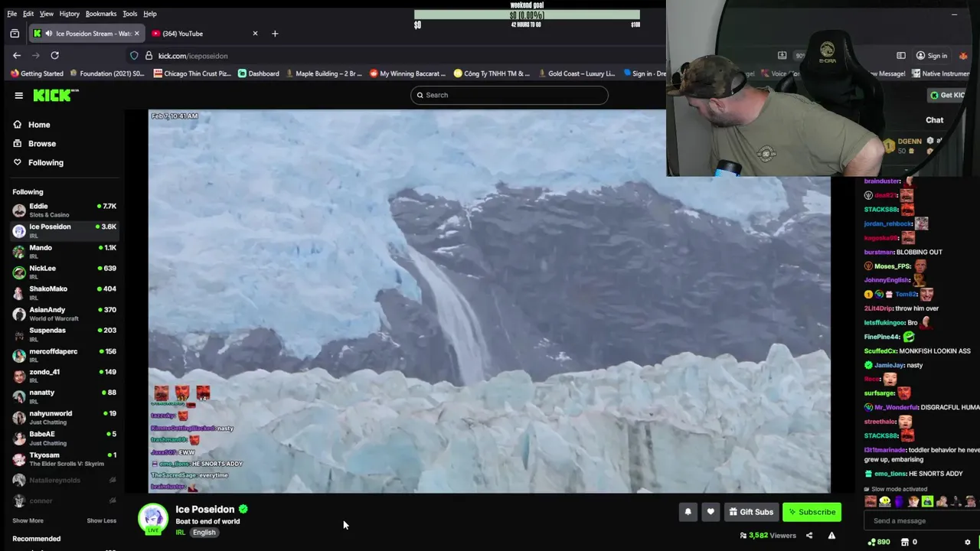Toggle the hamburger sidebar menu

(x=18, y=95)
